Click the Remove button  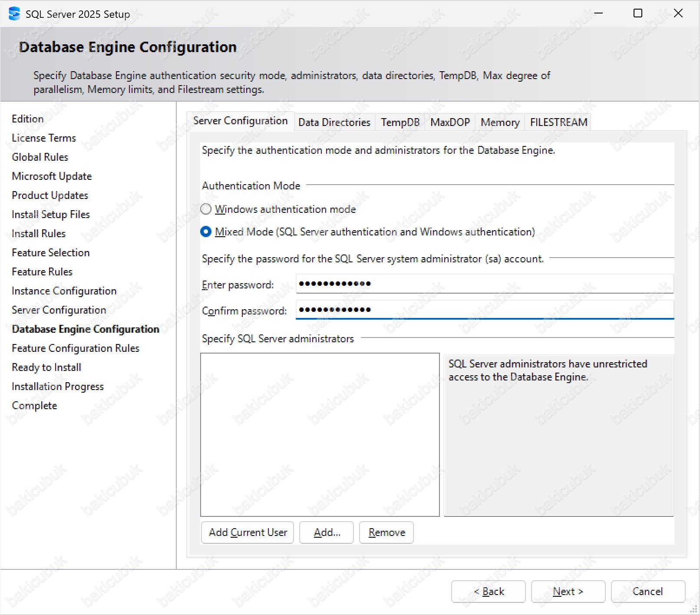point(386,532)
